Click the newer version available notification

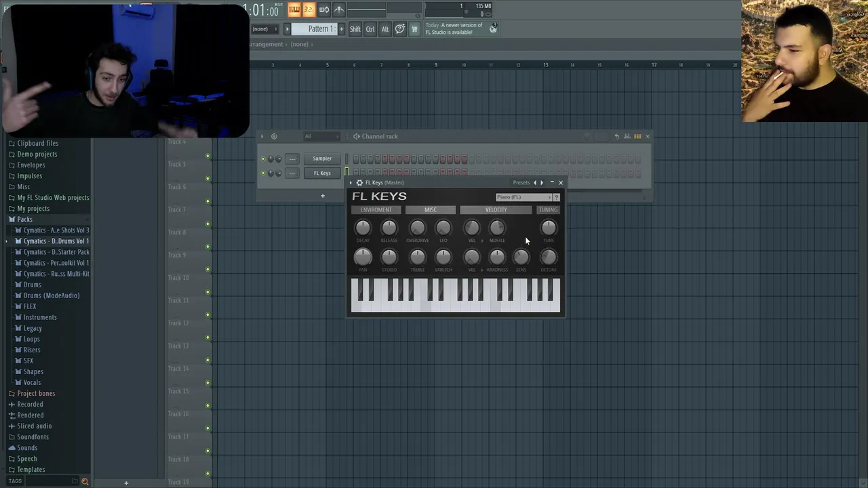pyautogui.click(x=454, y=28)
